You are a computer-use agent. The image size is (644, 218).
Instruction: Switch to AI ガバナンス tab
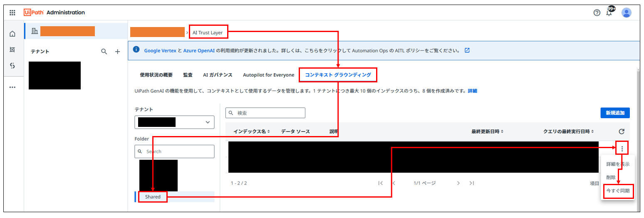pos(218,75)
